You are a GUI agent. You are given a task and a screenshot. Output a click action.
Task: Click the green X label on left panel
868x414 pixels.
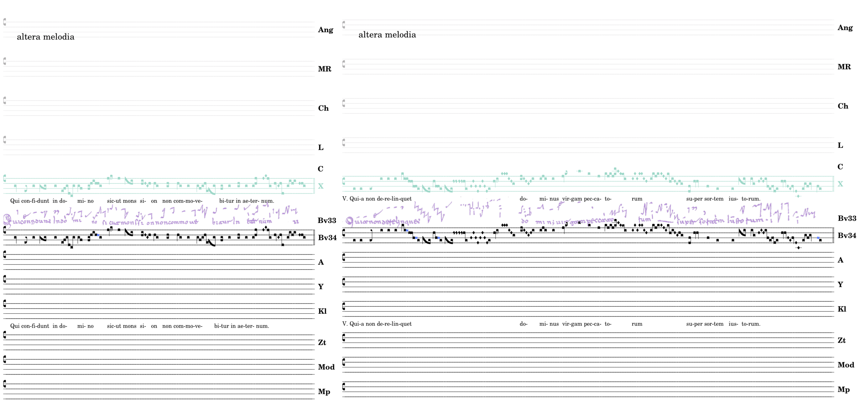click(x=320, y=186)
